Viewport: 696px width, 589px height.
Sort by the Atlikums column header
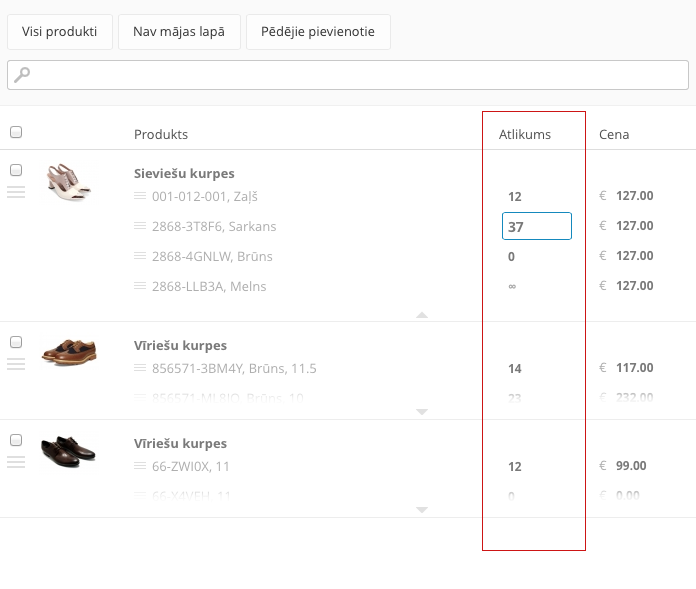click(x=525, y=134)
